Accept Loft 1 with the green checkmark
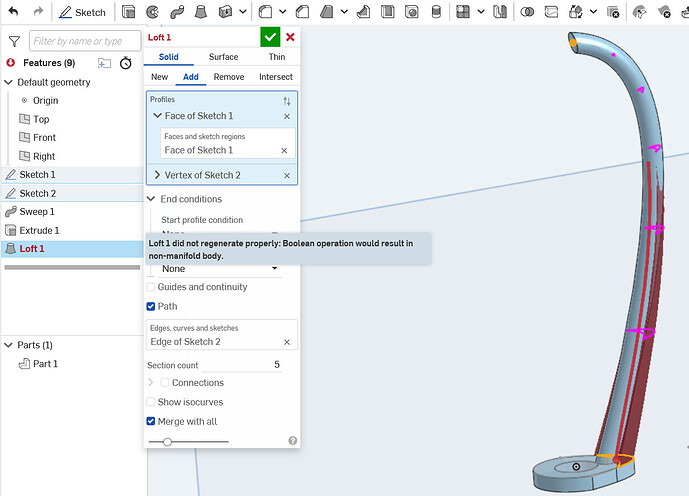Viewport: 689px width, 496px height. (x=270, y=37)
